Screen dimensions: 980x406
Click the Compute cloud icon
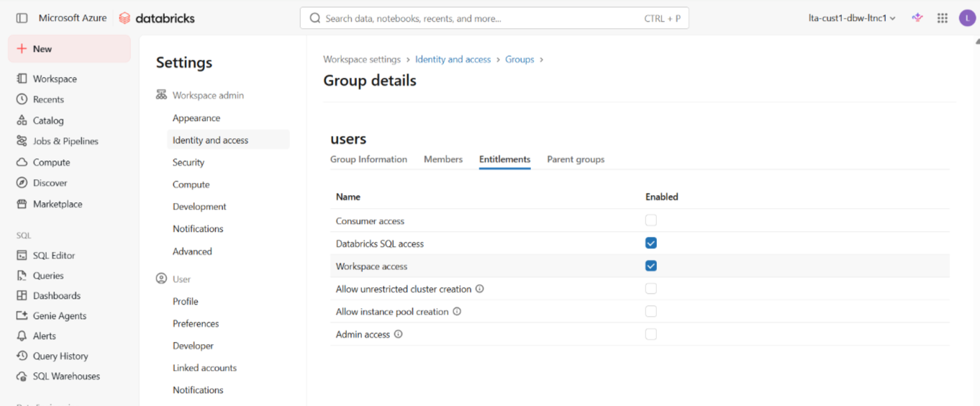(22, 162)
